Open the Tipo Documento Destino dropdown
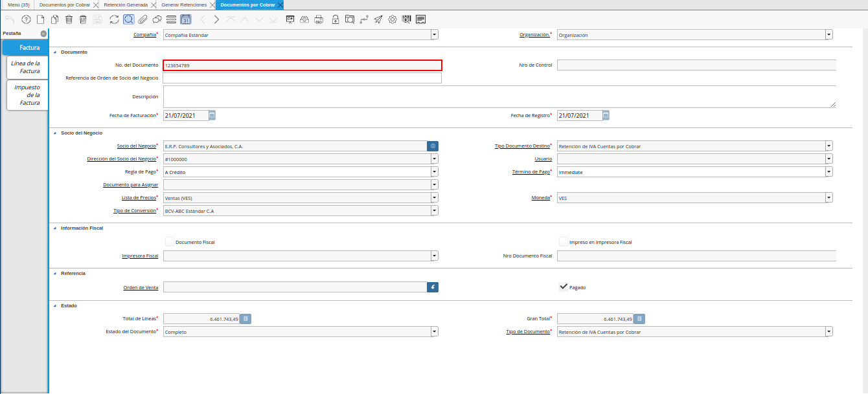The image size is (868, 394). [828, 146]
